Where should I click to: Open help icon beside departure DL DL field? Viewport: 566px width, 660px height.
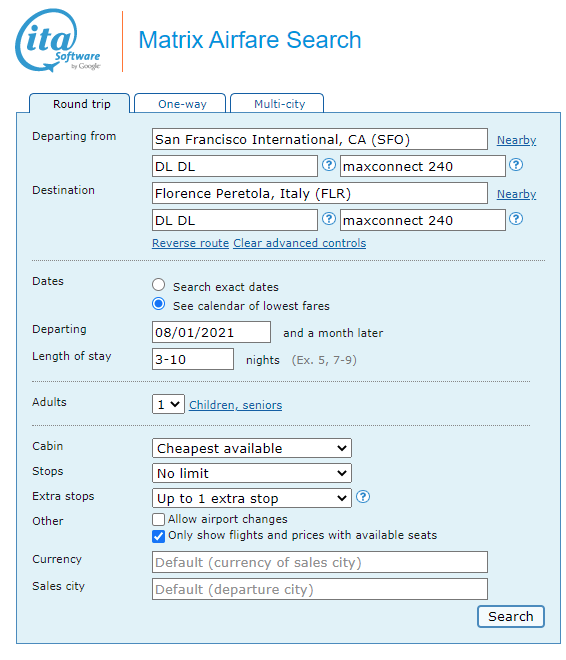[329, 165]
